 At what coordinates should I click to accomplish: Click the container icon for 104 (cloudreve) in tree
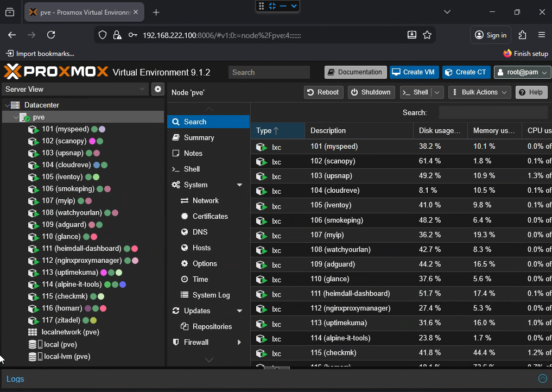(x=33, y=165)
